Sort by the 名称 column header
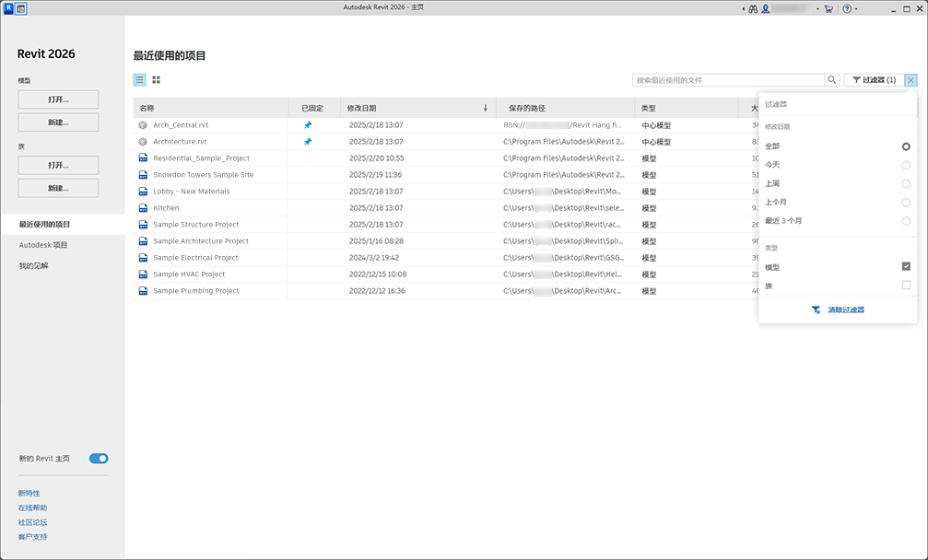The height and width of the screenshot is (560, 928). point(211,108)
